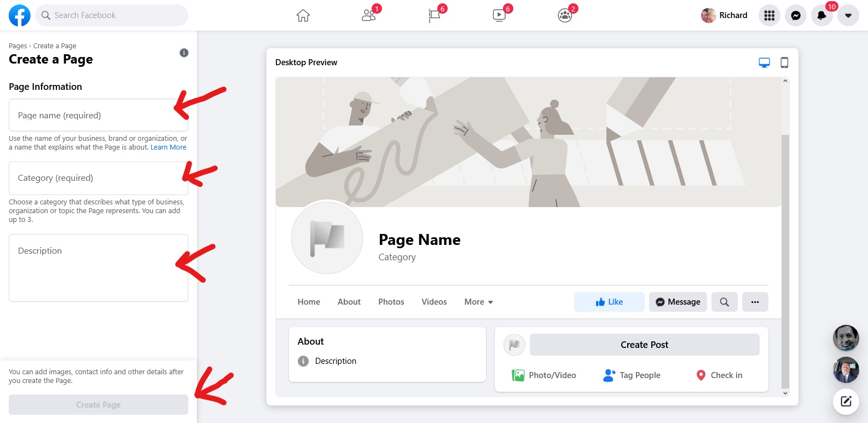The width and height of the screenshot is (868, 423).
Task: Click the Facebook logo icon
Action: (x=20, y=15)
